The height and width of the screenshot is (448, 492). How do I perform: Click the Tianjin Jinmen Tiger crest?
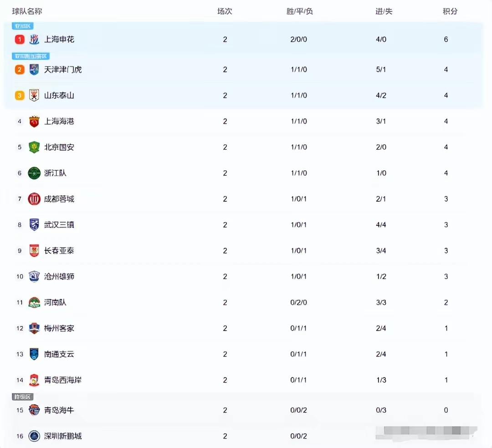pyautogui.click(x=34, y=70)
